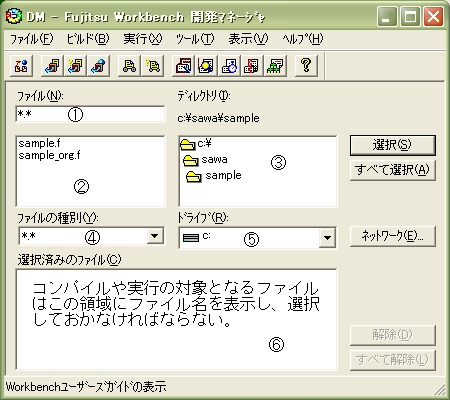Screen dimensions: 450x400
Task: Click the すべて選択(A) button
Action: 393,170
